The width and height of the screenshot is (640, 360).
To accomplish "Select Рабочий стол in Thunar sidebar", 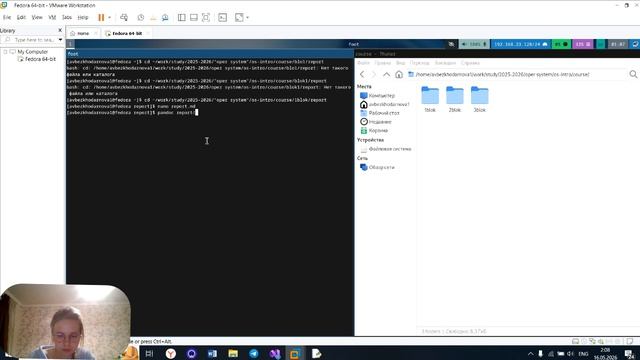I will pyautogui.click(x=380, y=113).
